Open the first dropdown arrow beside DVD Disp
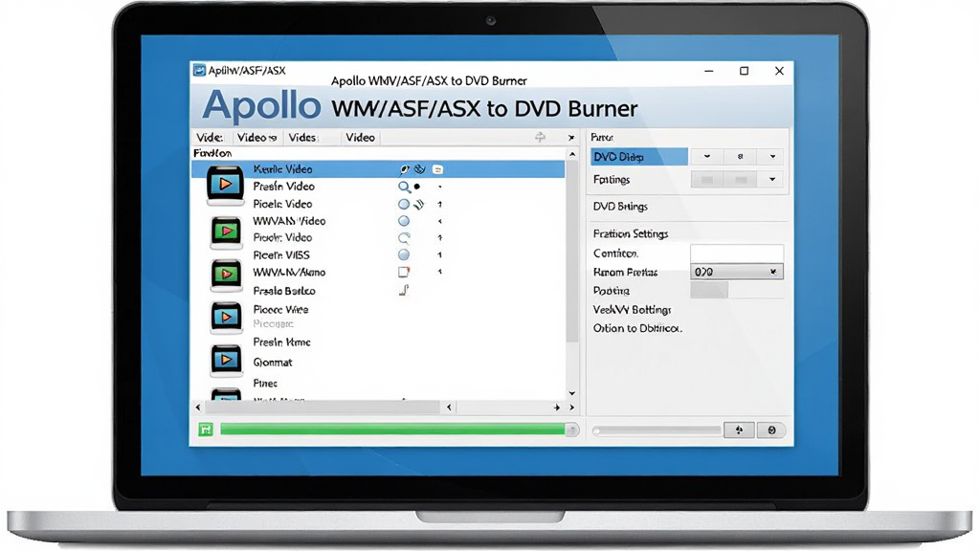This screenshot has height=551, width=980. pyautogui.click(x=707, y=157)
